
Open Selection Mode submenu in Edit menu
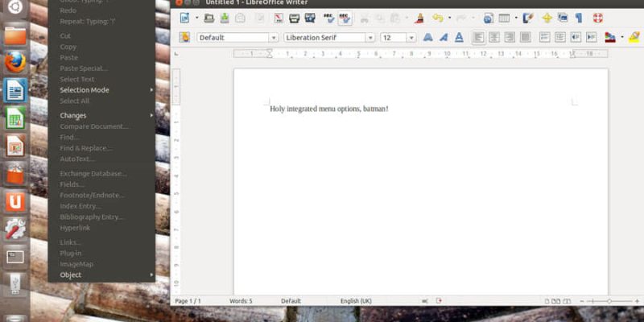[101, 90]
